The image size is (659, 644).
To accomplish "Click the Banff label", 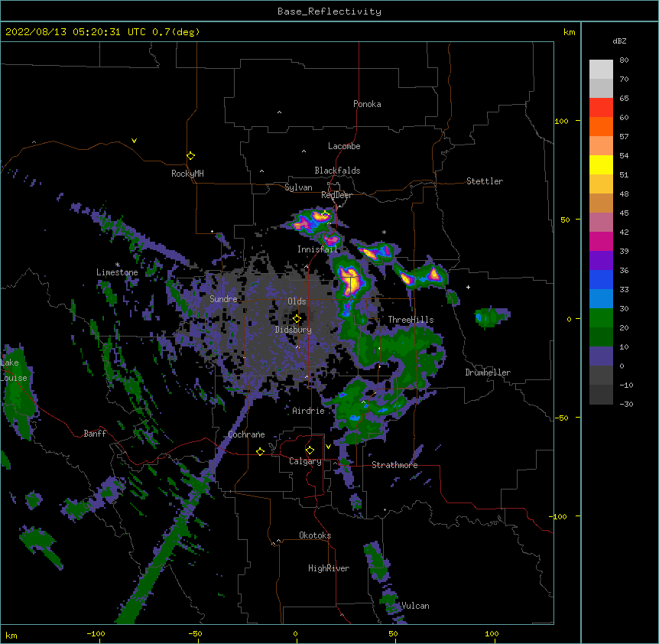I will pos(95,434).
